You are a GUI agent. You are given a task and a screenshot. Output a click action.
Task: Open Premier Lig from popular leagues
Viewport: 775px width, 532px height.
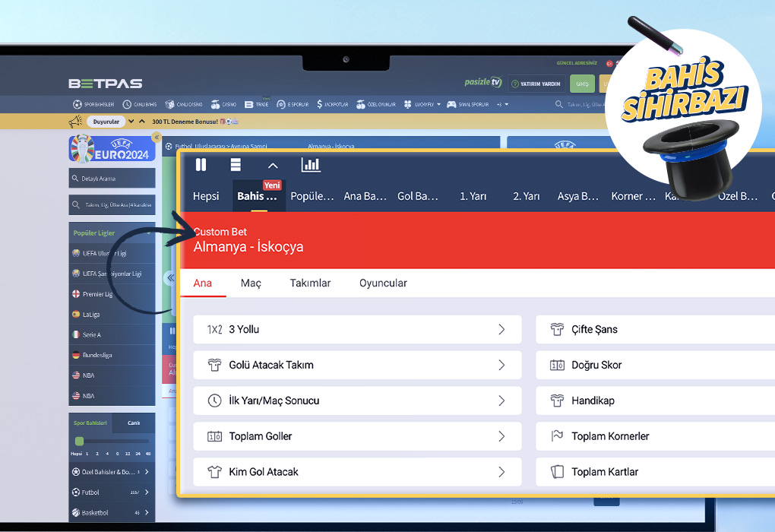(97, 294)
